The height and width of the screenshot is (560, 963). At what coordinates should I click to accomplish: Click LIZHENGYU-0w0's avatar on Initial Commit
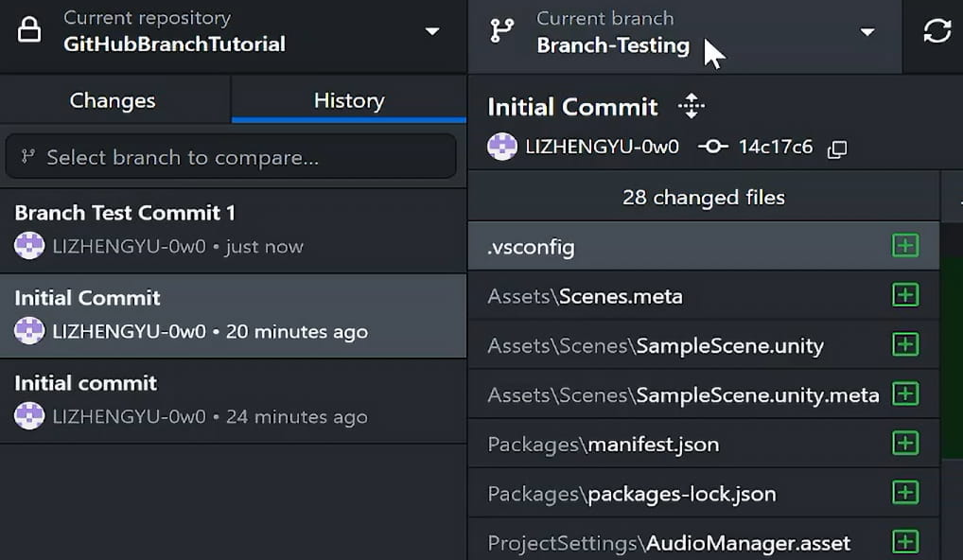[x=501, y=148]
